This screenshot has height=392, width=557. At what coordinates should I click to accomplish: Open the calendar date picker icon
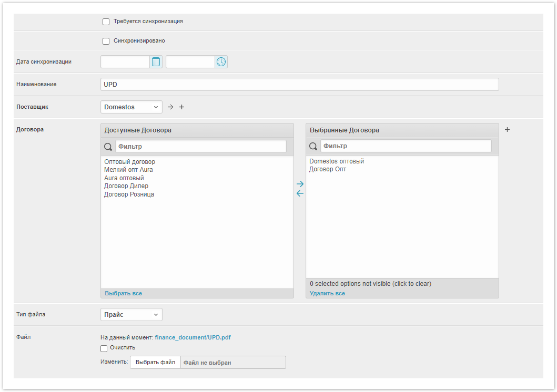[156, 62]
